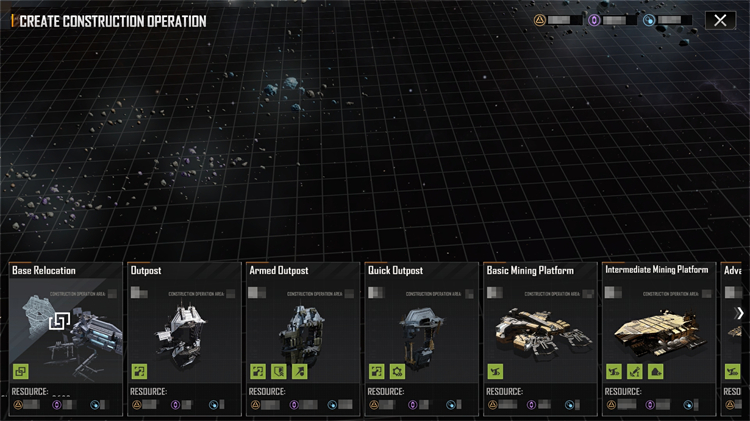Click the orange metal resource icon at top
This screenshot has height=421, width=750.
pyautogui.click(x=540, y=20)
